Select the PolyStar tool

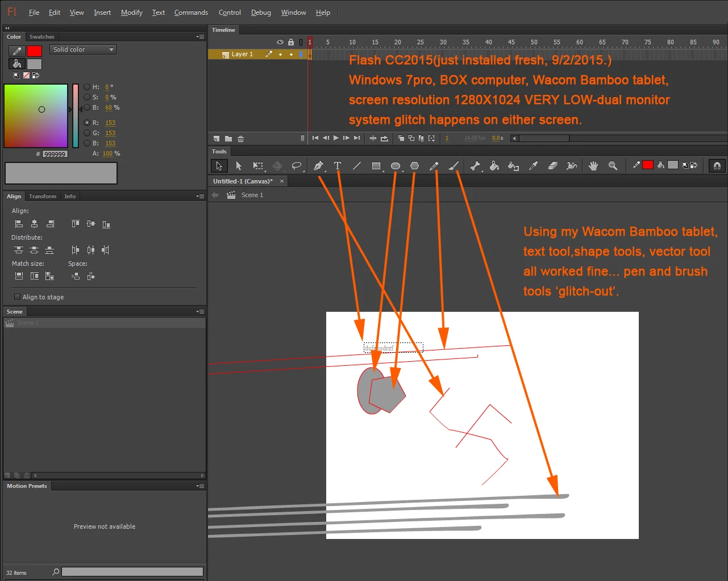pyautogui.click(x=415, y=166)
